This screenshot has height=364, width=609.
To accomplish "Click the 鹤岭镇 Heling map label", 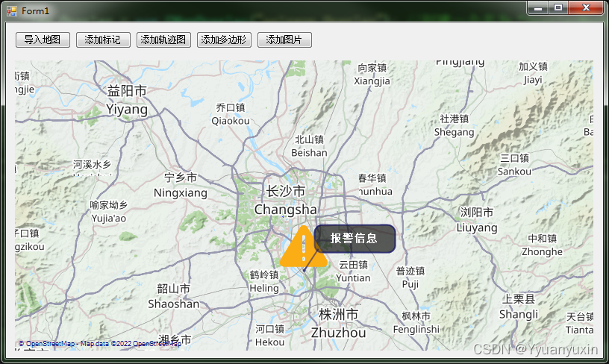I will tap(264, 281).
